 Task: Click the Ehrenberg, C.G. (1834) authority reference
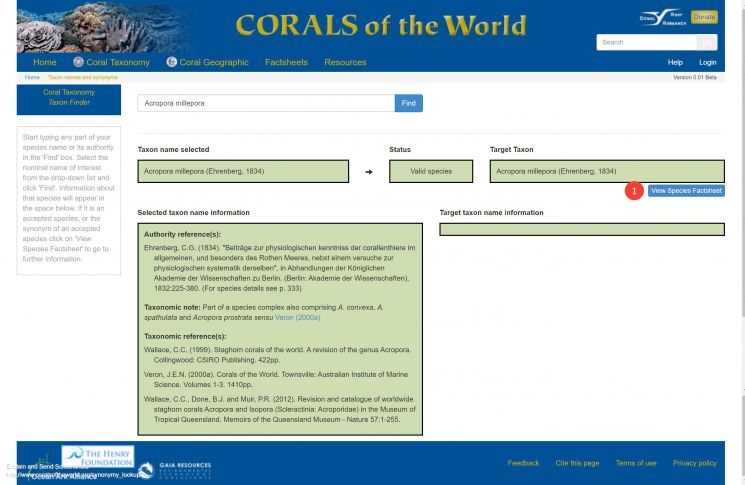pos(280,268)
